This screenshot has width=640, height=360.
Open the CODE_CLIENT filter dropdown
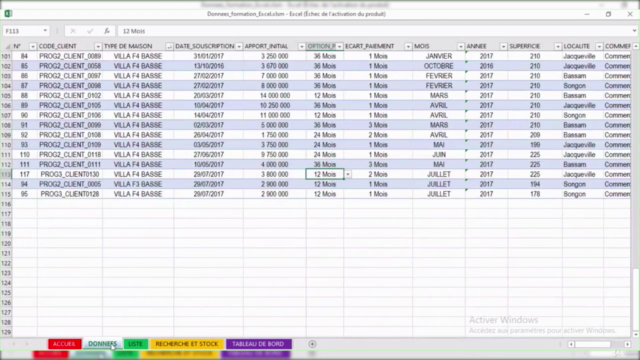point(98,47)
